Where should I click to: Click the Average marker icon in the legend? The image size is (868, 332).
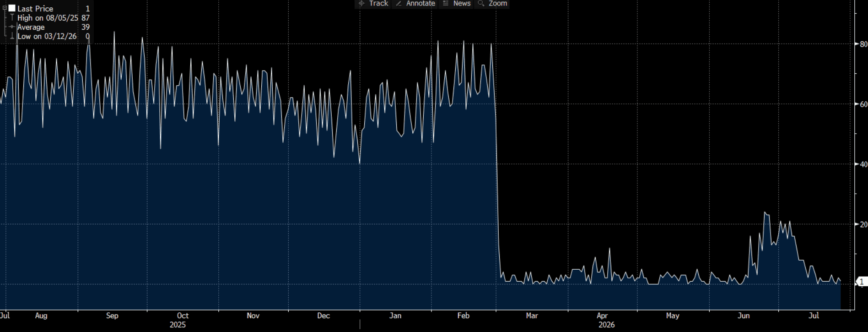[x=12, y=27]
